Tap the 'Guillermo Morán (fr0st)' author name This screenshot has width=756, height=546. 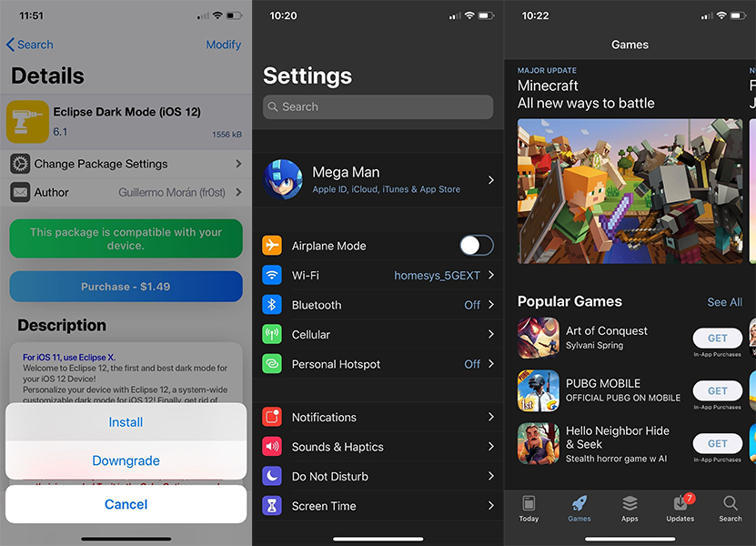[172, 192]
